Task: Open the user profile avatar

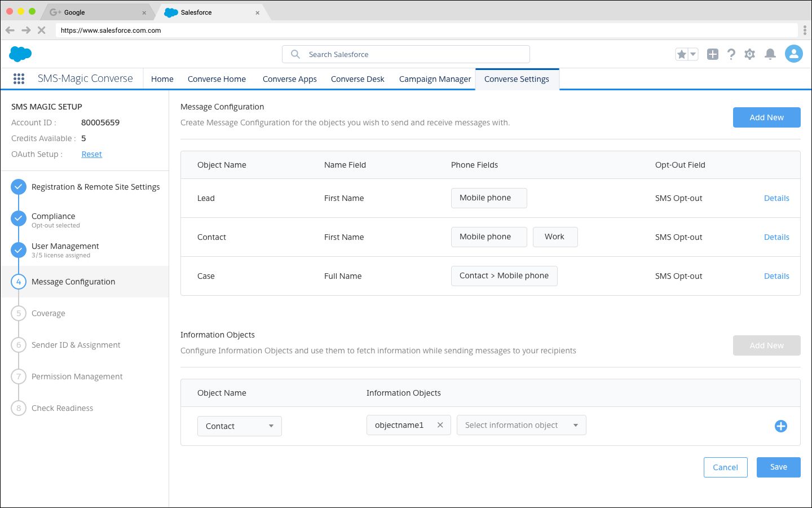Action: point(794,54)
